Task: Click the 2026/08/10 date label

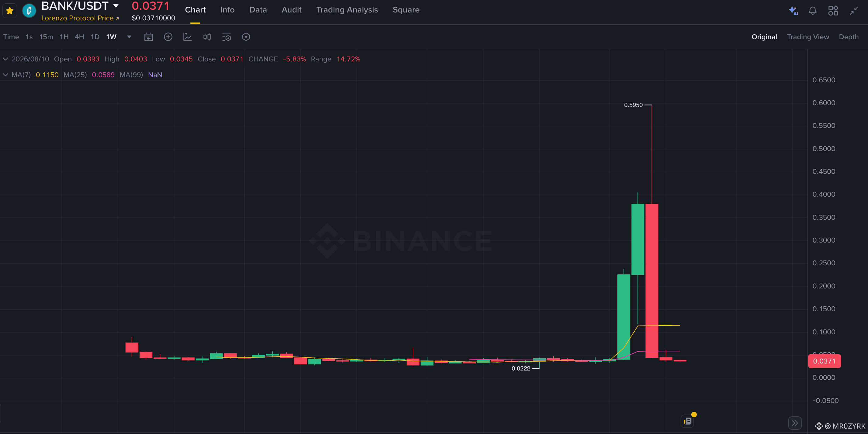Action: (x=30, y=59)
